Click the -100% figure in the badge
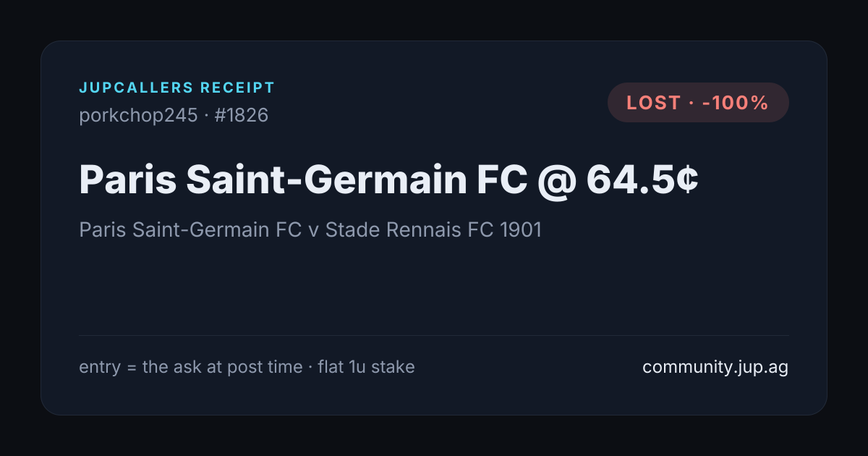This screenshot has height=456, width=868. [x=735, y=103]
